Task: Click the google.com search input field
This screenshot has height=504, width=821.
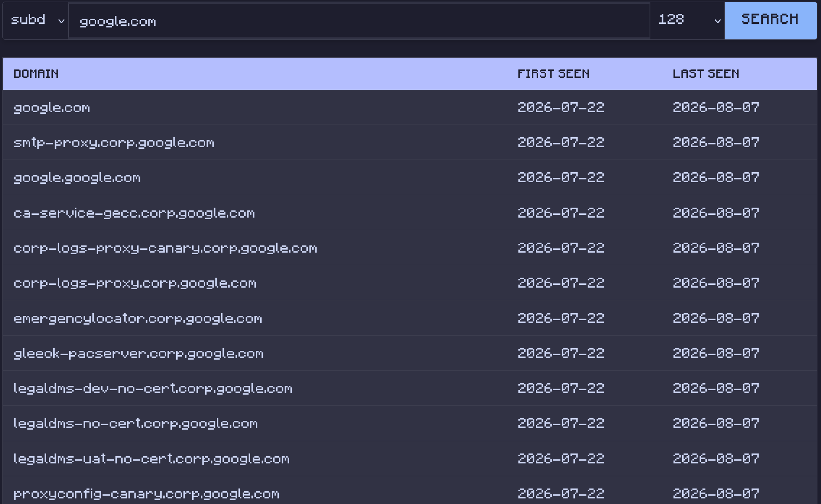Action: tap(359, 21)
